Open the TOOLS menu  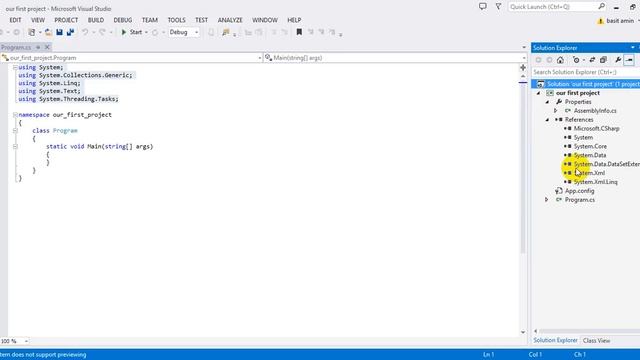click(x=176, y=20)
